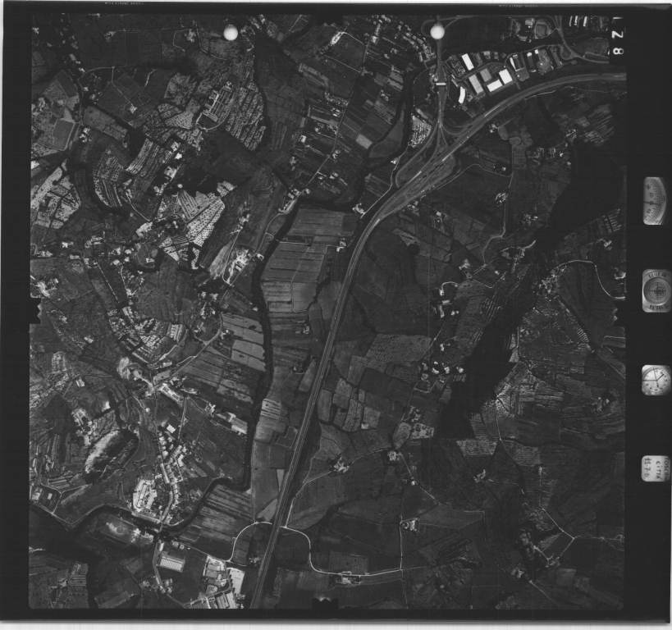The width and height of the screenshot is (672, 630).
Task: Click the analog clock instrument on margin
Action: pos(656,380)
